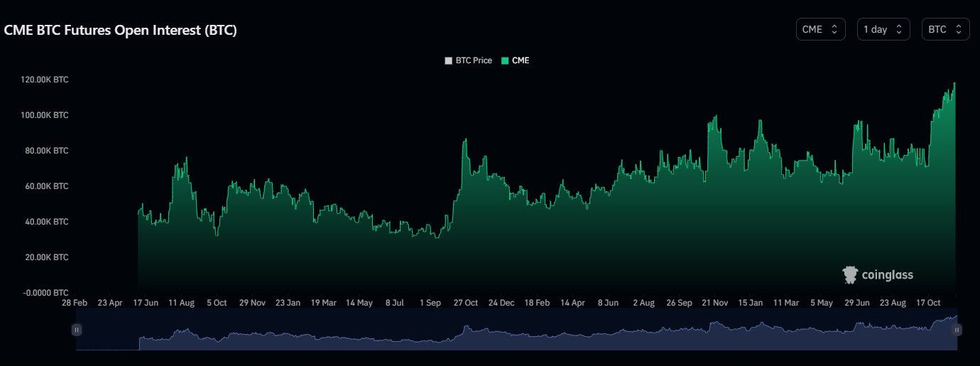Open the 1 day interval dropdown
980x366 pixels.
883,29
